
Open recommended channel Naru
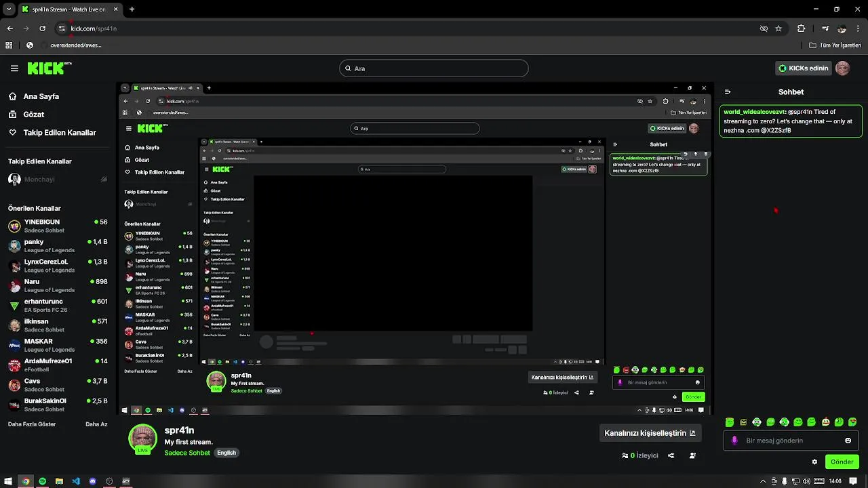click(x=58, y=285)
